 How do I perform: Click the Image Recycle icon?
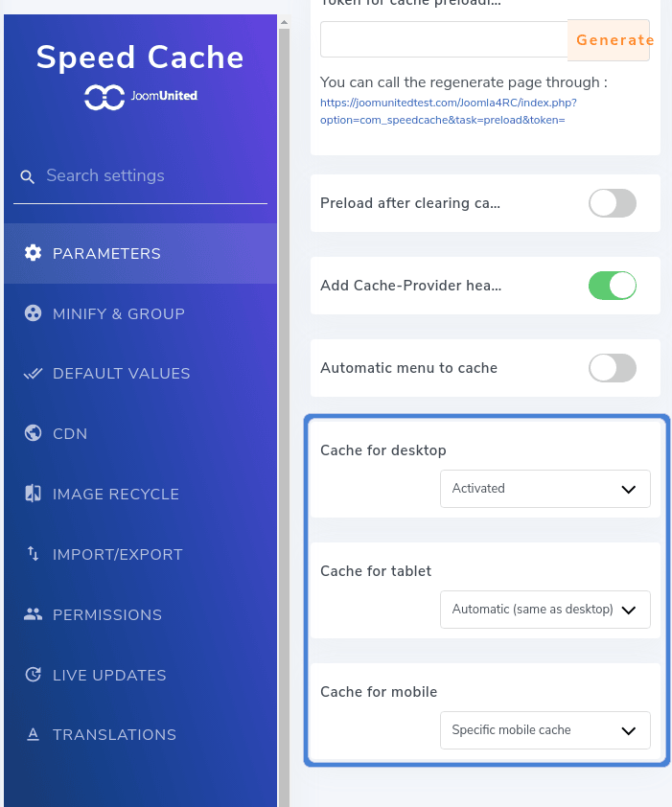(x=33, y=494)
